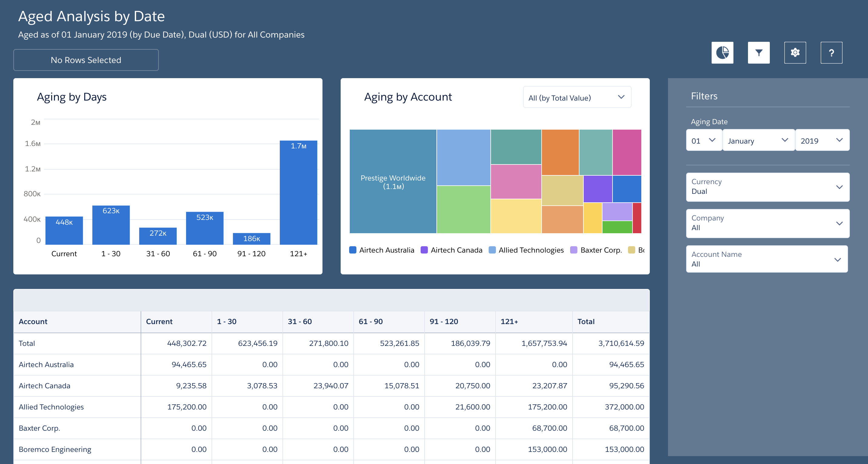Image resolution: width=868 pixels, height=464 pixels.
Task: Open the chart display options icon
Action: click(723, 52)
